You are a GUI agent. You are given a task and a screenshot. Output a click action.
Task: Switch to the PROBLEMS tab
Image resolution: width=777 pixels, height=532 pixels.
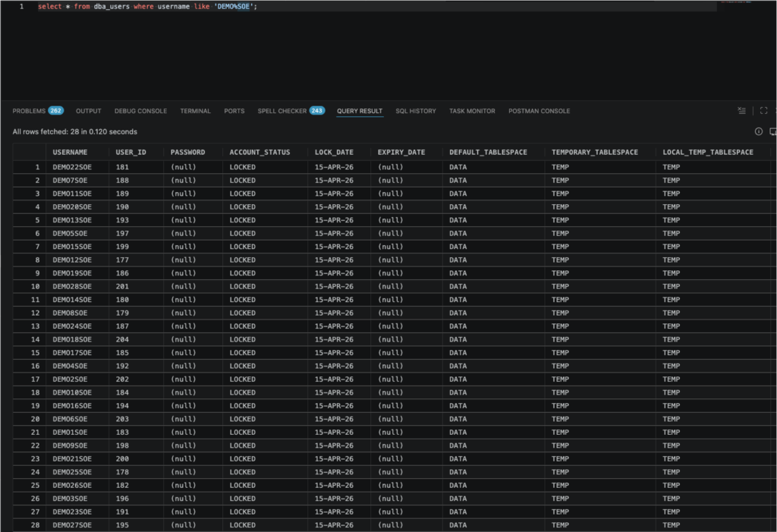[x=38, y=111]
